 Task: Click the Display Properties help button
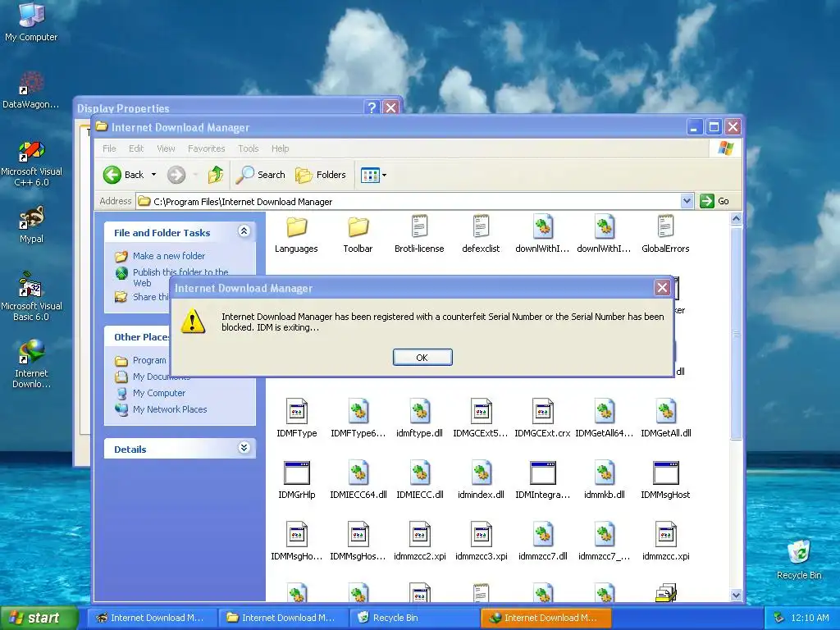(x=372, y=107)
